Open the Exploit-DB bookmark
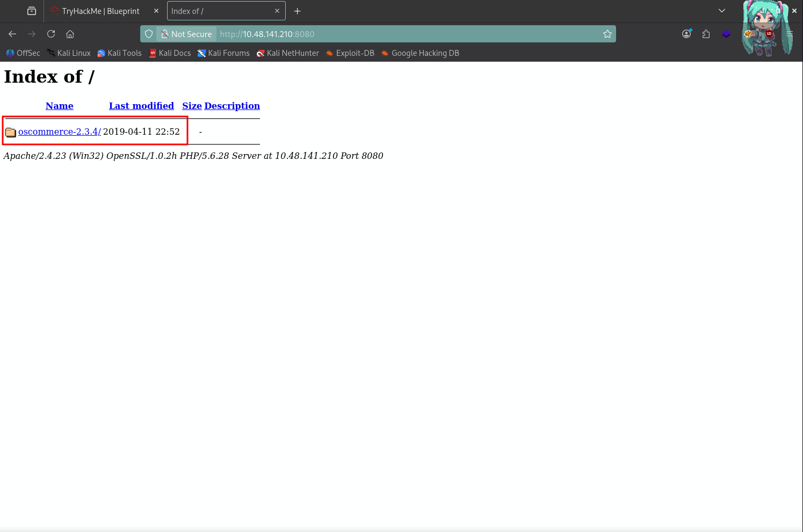This screenshot has width=803, height=532. [350, 53]
